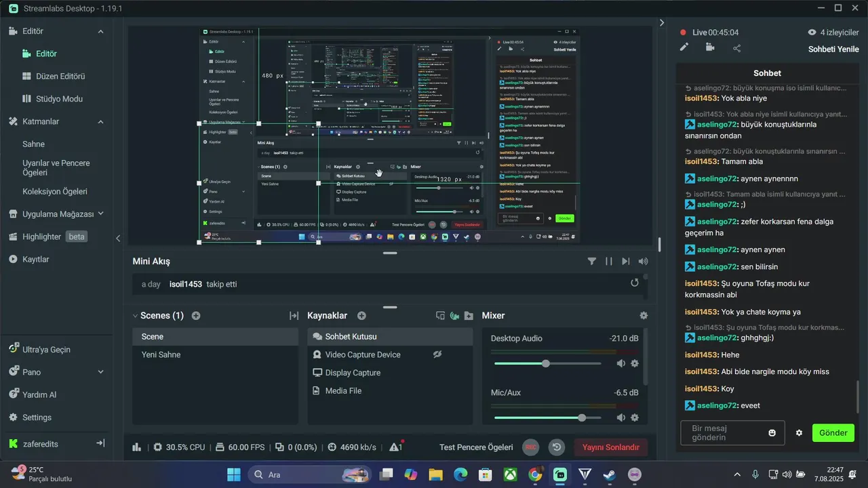Start recording with the REC button
The height and width of the screenshot is (488, 868).
pos(531,447)
